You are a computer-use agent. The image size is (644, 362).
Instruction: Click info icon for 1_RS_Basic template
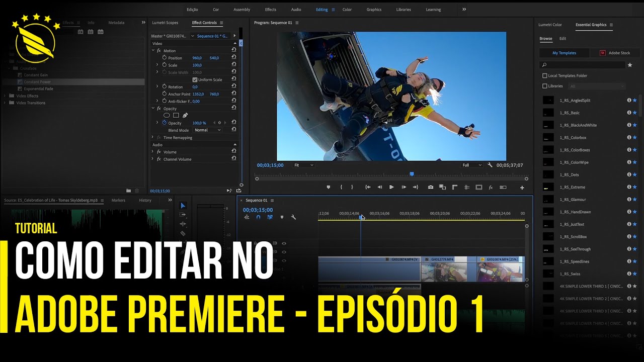629,113
